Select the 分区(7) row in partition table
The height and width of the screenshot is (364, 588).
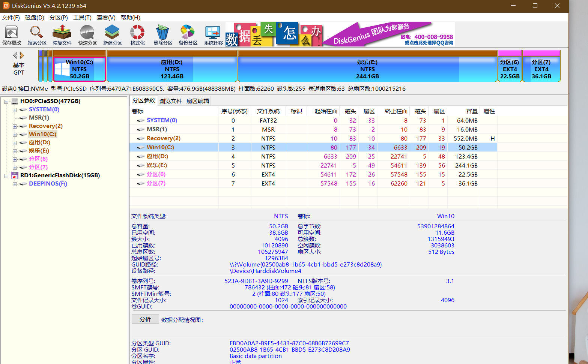pyautogui.click(x=313, y=183)
